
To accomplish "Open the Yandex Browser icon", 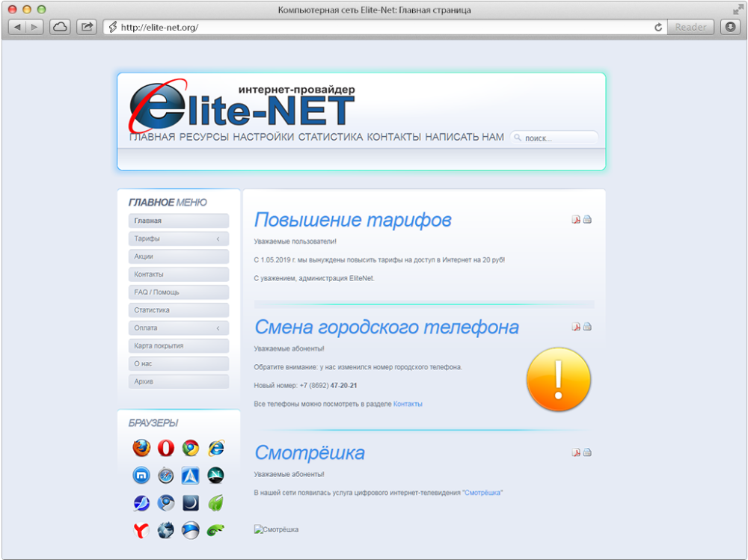I will coord(141,530).
